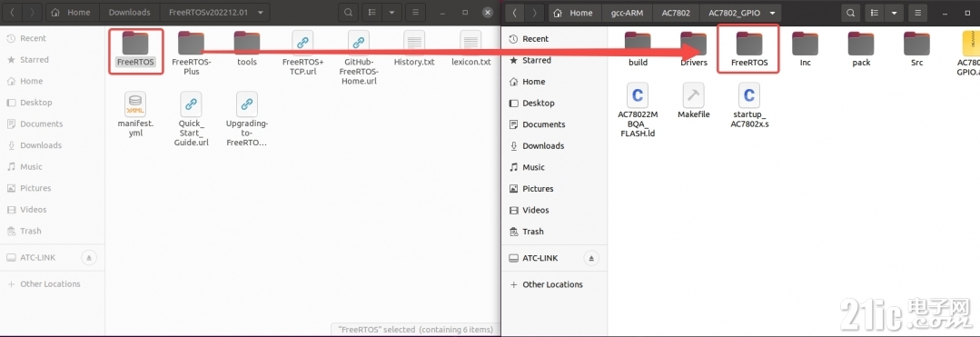Screen dimensions: 980x337
Task: Click search icon in left window
Action: [x=348, y=13]
